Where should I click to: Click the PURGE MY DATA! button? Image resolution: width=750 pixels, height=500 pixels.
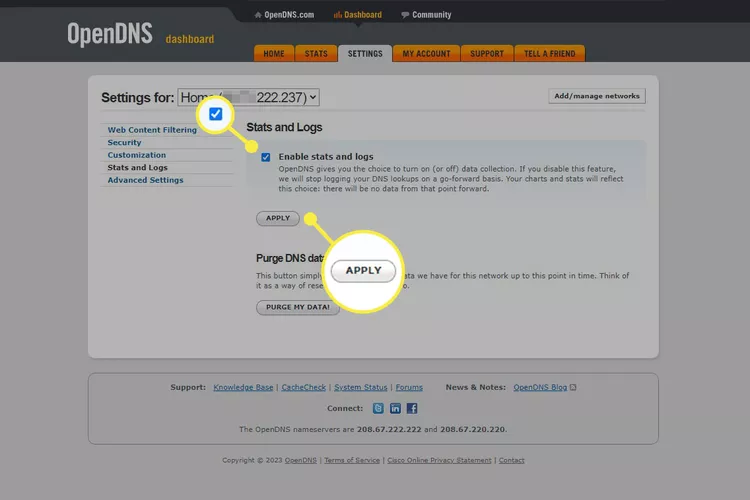click(298, 307)
